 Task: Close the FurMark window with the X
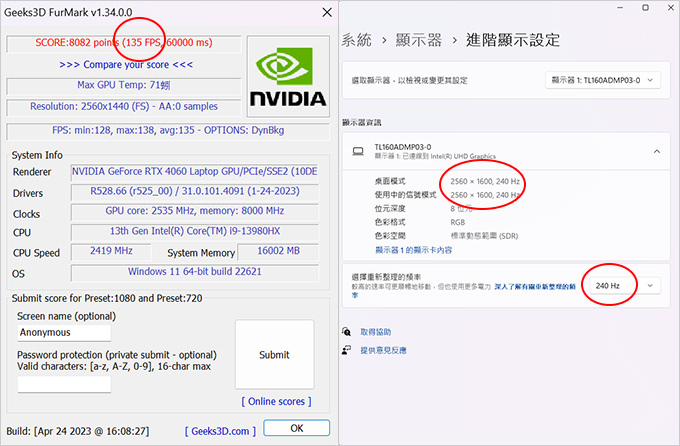coord(327,12)
